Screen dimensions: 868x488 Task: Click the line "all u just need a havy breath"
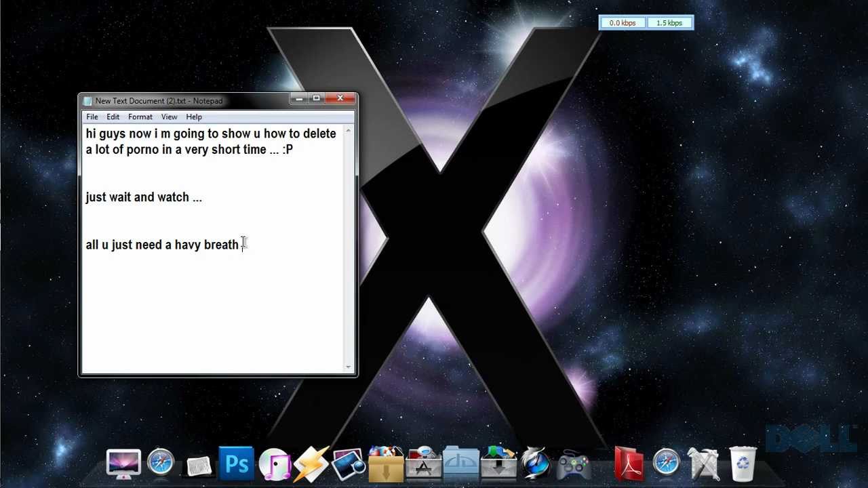tap(162, 245)
